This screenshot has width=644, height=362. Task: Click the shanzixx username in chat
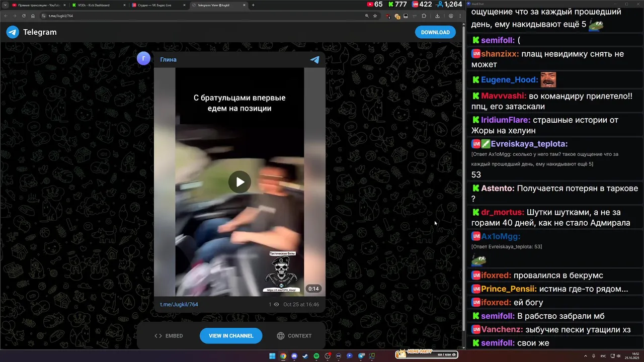point(500,54)
